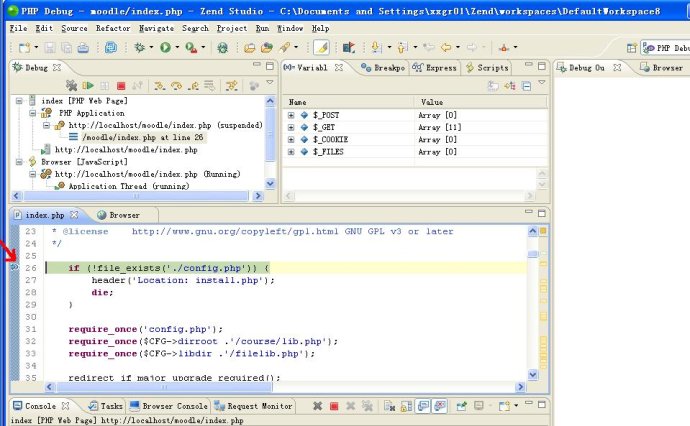Collapse the index [PHP Web Page] tree node
The image size is (690, 426).
19,101
